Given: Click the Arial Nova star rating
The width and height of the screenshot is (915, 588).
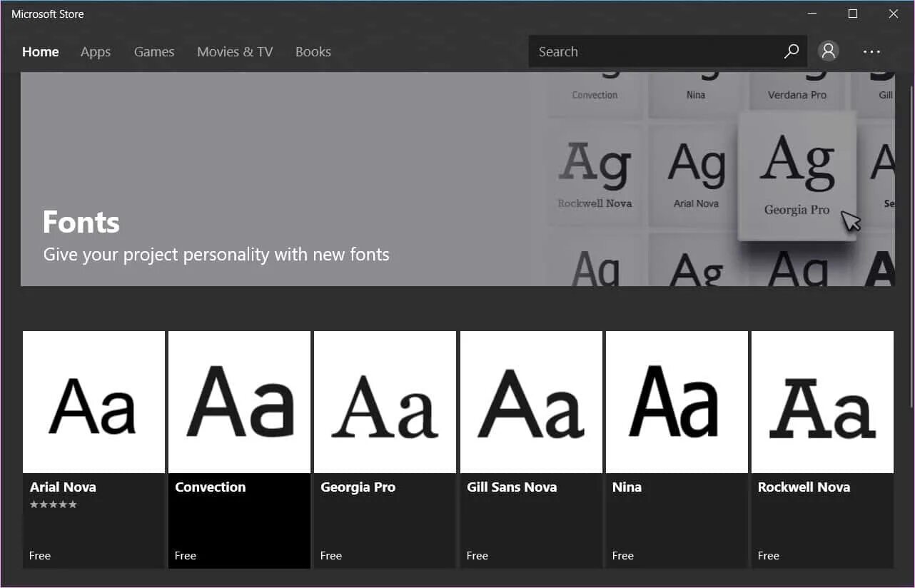Looking at the screenshot, I should (x=54, y=505).
